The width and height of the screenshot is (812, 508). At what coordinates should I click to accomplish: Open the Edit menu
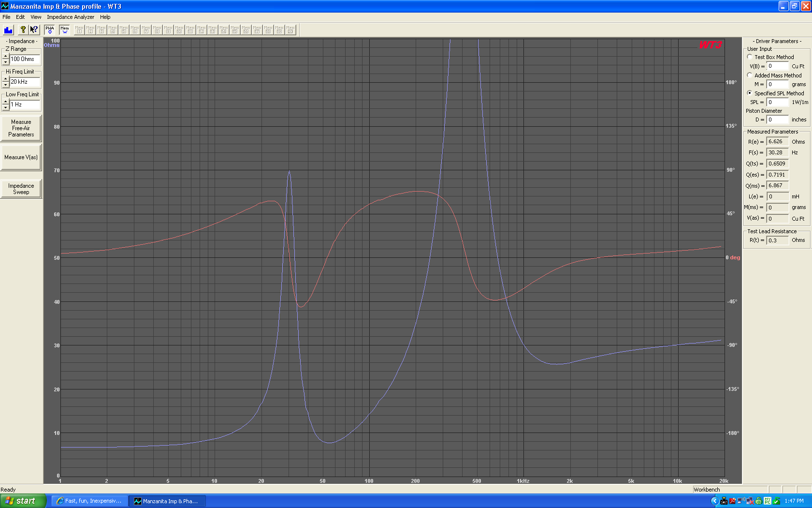click(20, 17)
